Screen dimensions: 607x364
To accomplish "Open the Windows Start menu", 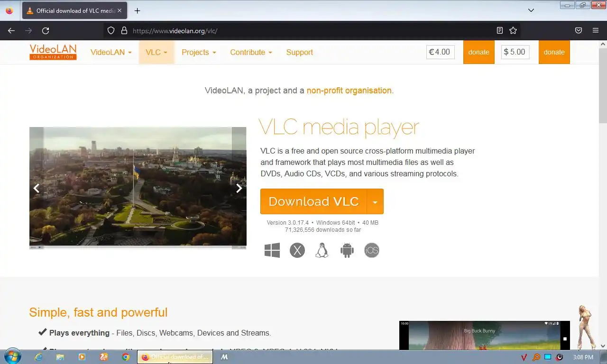I will pyautogui.click(x=12, y=357).
